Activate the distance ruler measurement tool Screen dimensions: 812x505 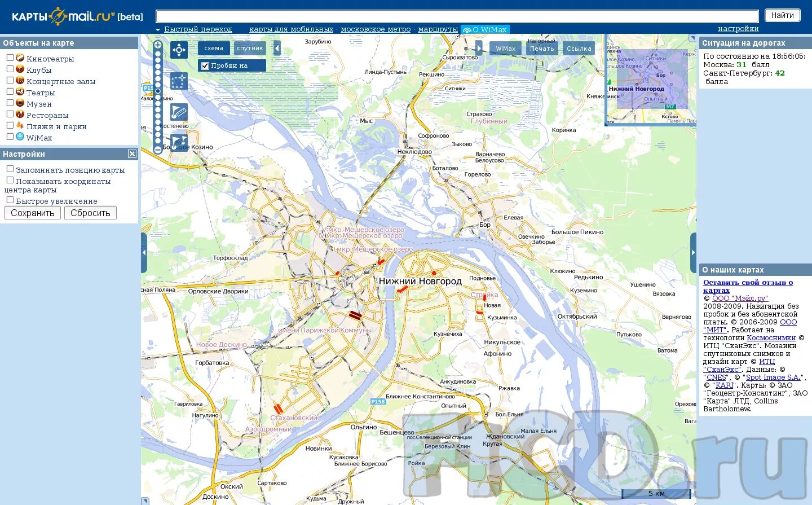point(179,112)
